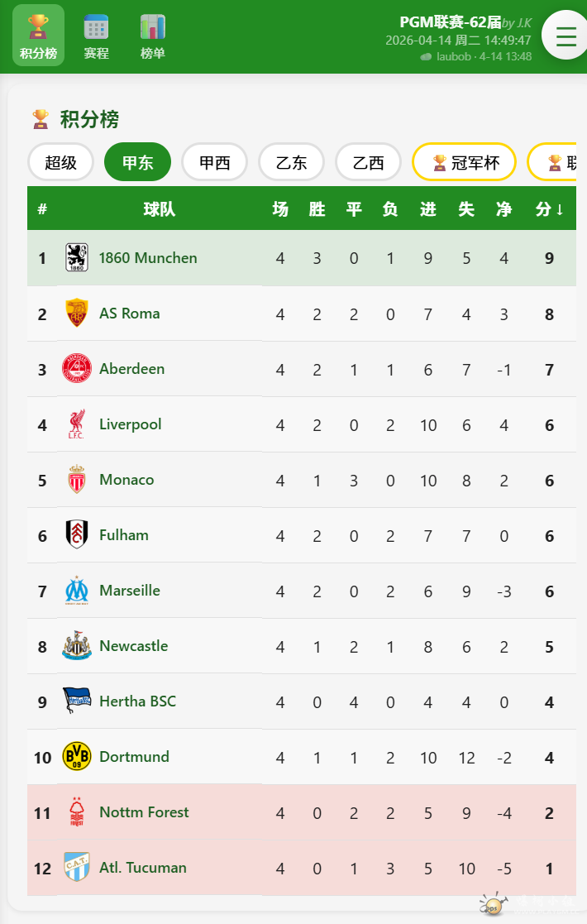Click the Nottm Forest team name

click(x=144, y=812)
